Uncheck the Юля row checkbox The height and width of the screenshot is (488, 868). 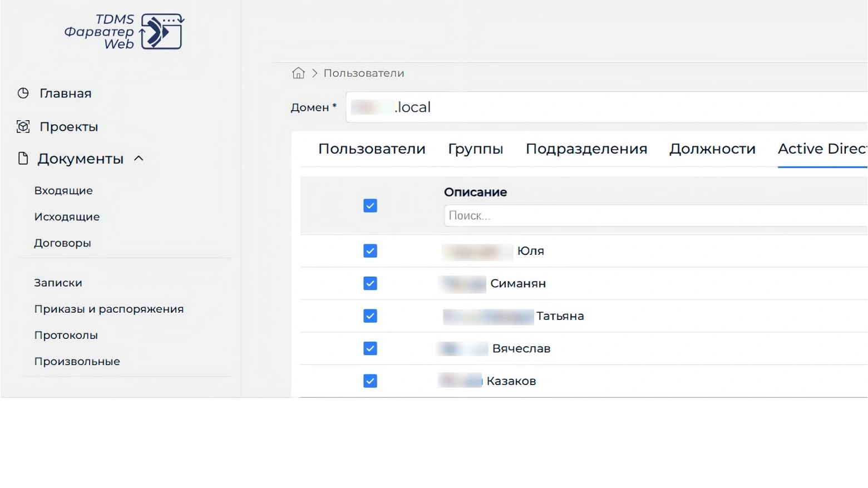point(370,251)
